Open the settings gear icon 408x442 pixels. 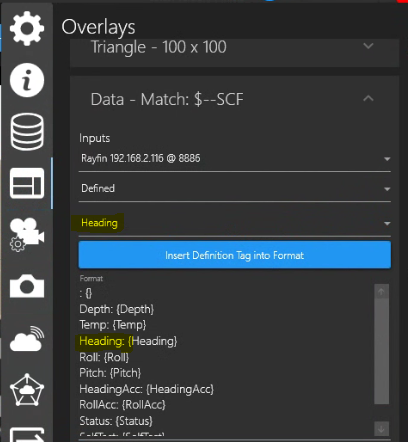tap(27, 28)
